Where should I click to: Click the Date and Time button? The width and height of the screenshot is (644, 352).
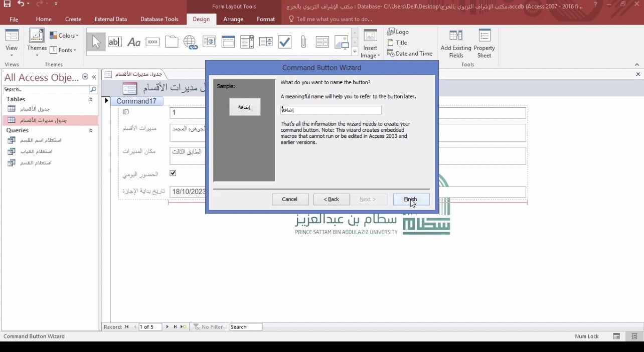[x=410, y=54]
